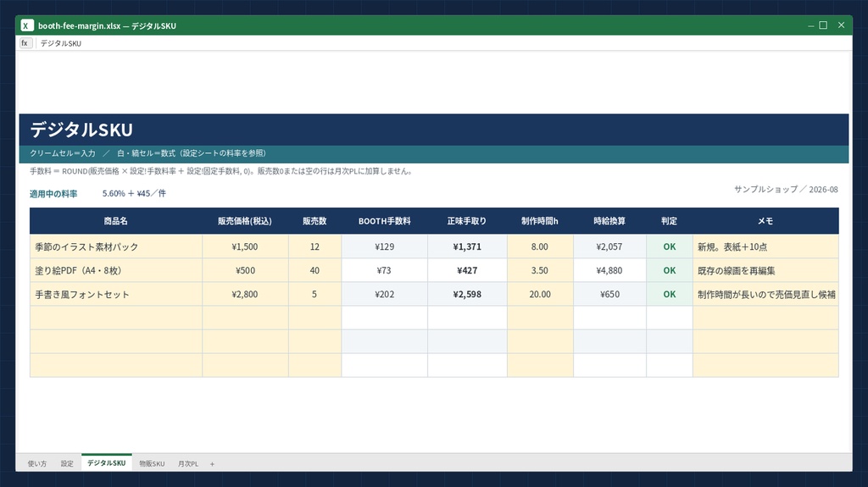Minimize the booth-fee-margin window
This screenshot has height=487, width=868.
(810, 25)
